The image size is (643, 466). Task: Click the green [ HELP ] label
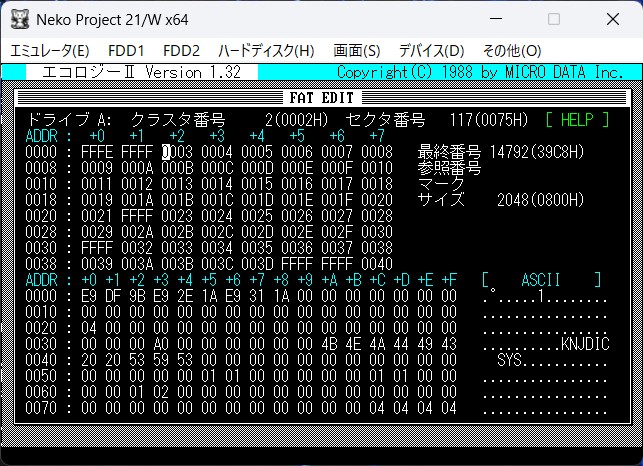point(576,120)
